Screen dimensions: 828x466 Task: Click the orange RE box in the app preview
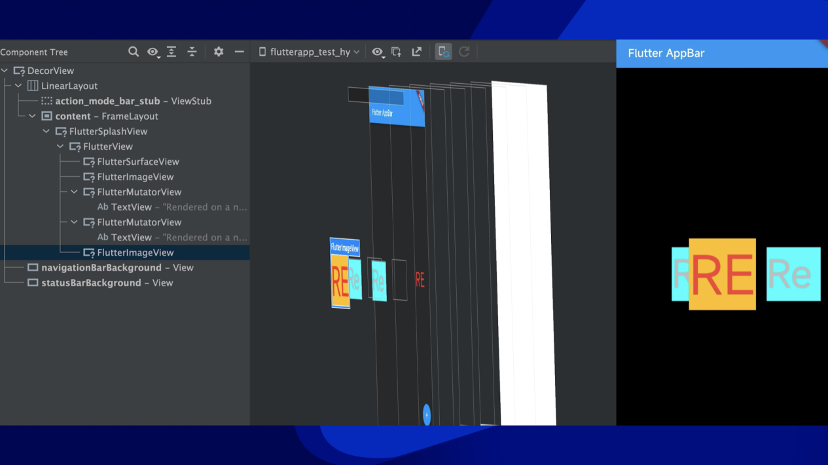point(722,274)
